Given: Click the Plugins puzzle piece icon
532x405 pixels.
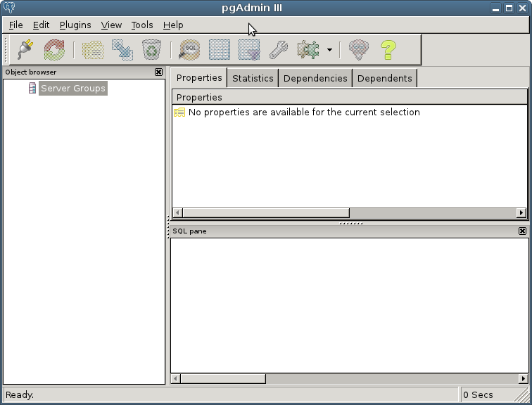Looking at the screenshot, I should coord(308,50).
